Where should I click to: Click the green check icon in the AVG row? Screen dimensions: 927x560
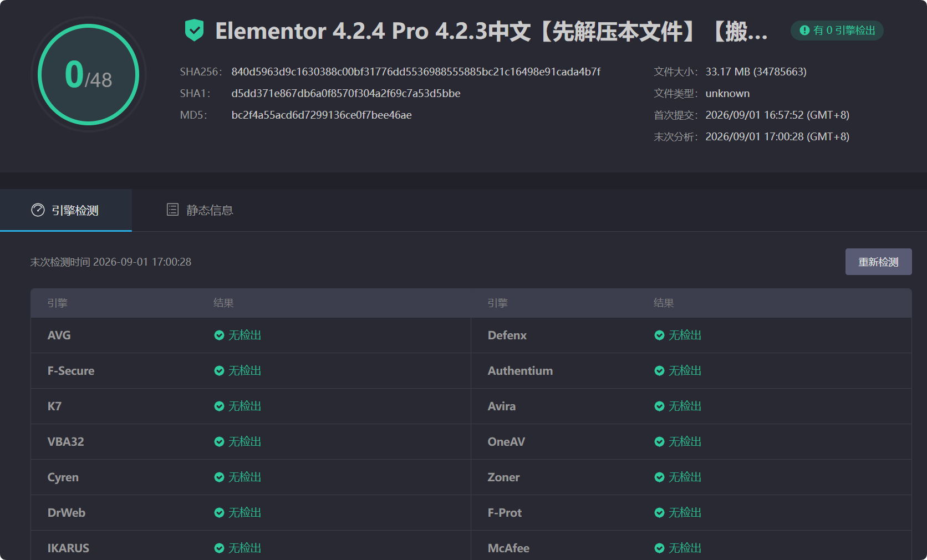(x=219, y=335)
